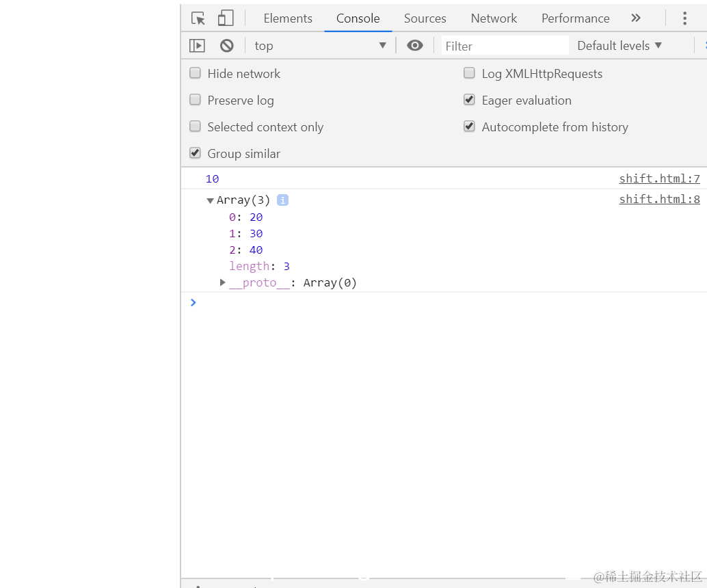This screenshot has height=588, width=707.
Task: Open the shift.html:7 source link
Action: [659, 178]
